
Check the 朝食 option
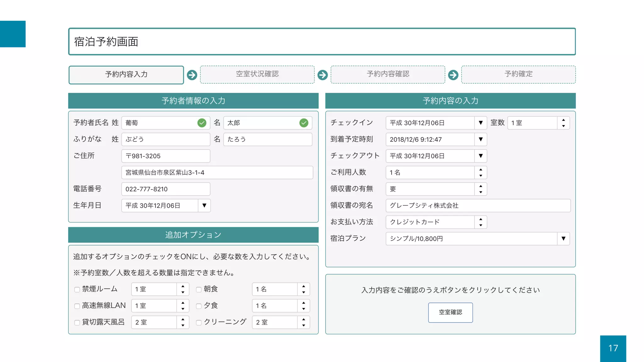click(199, 289)
